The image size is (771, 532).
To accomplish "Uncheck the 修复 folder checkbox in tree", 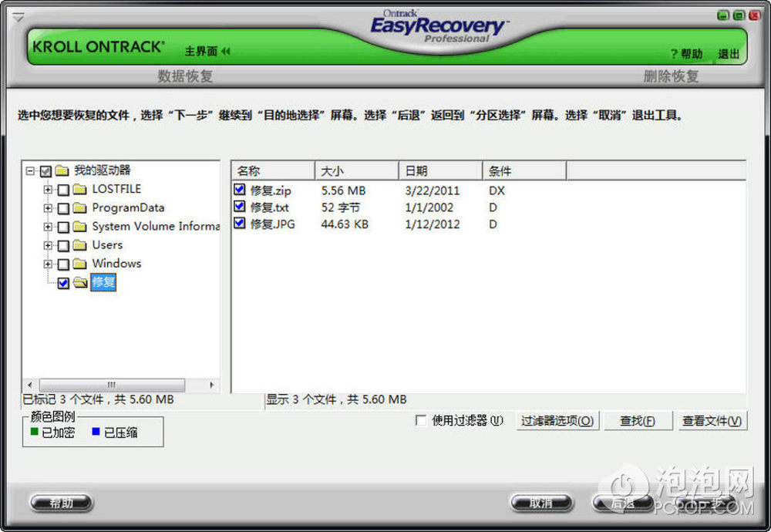I will coord(63,283).
